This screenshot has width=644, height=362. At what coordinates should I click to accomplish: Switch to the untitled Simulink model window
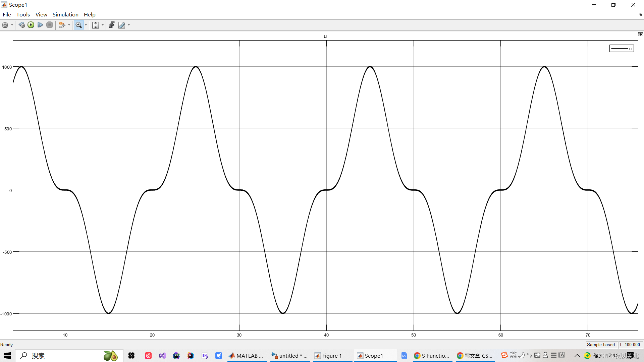(290, 356)
